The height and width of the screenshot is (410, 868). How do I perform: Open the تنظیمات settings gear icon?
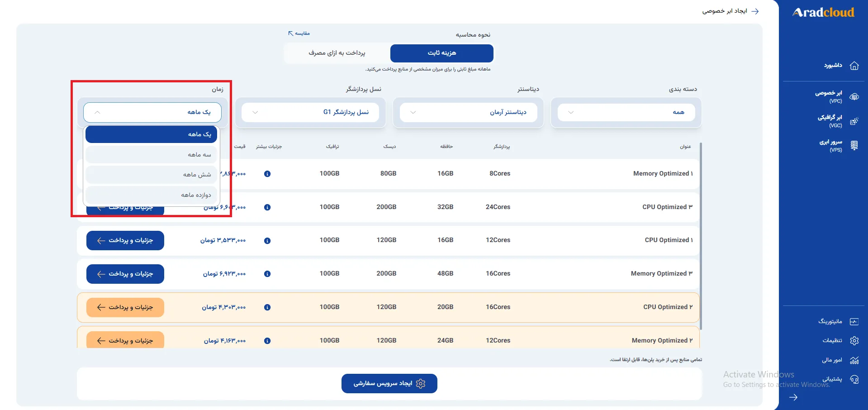tap(854, 341)
